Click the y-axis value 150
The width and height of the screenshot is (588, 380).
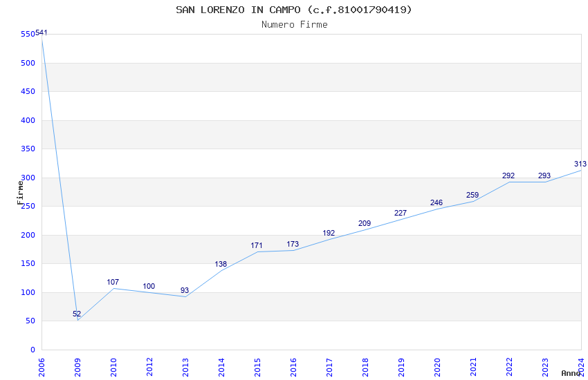pyautogui.click(x=28, y=263)
